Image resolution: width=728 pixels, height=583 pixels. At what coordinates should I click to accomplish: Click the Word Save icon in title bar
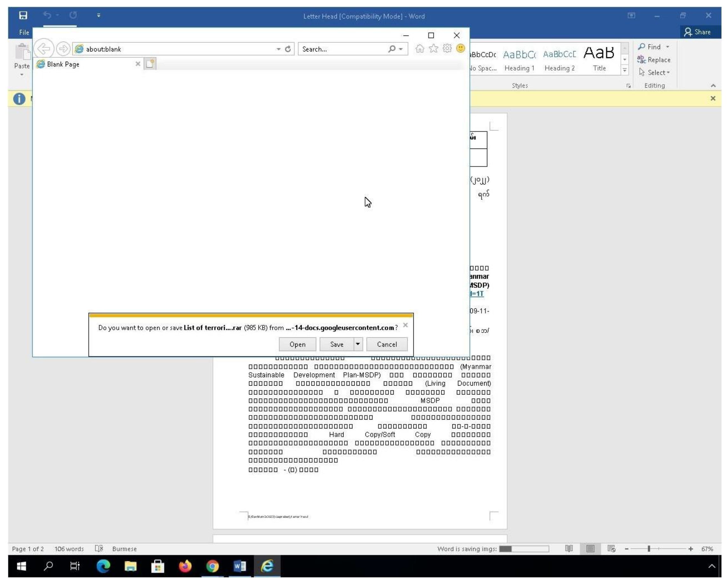point(23,15)
